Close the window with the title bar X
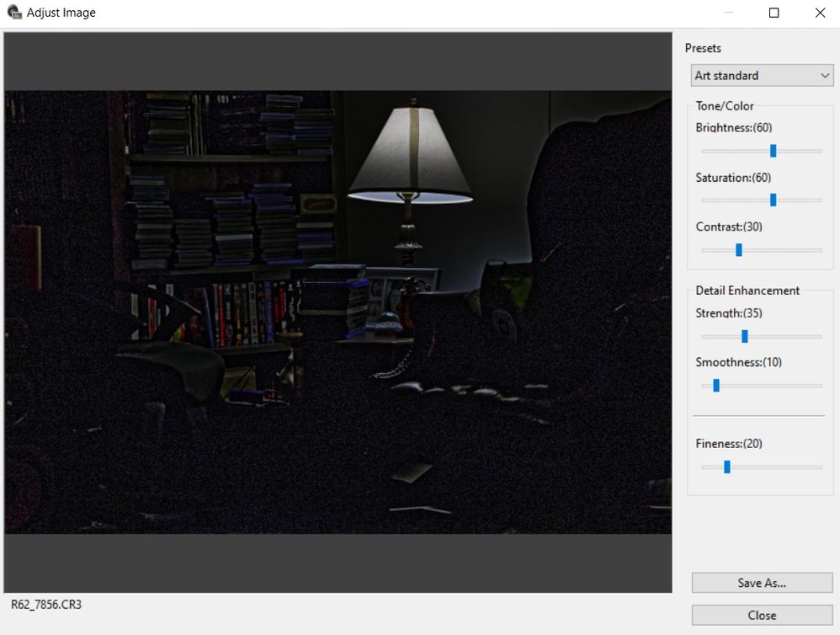Screen dimensions: 840x635 pyautogui.click(x=820, y=13)
